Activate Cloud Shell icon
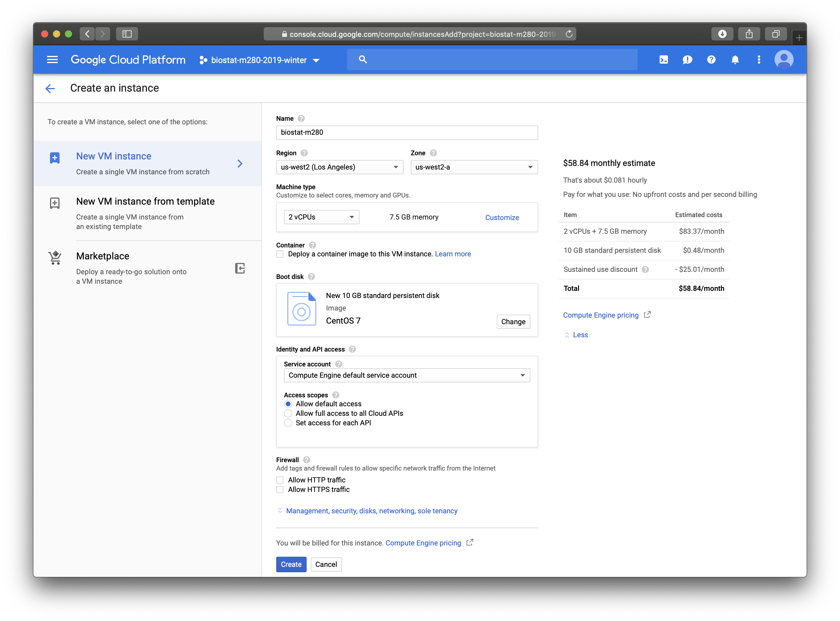Image resolution: width=840 pixels, height=621 pixels. 663,60
